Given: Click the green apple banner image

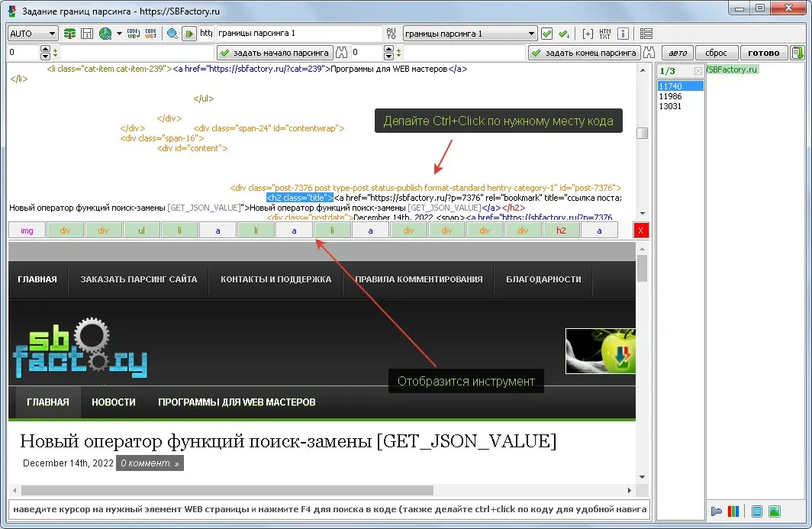Looking at the screenshot, I should (x=601, y=351).
